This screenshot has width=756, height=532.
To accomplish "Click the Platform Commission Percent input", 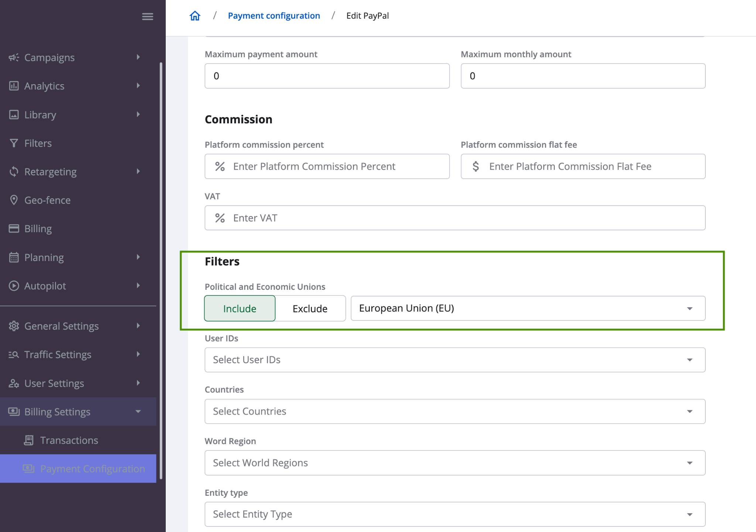I will coord(327,167).
